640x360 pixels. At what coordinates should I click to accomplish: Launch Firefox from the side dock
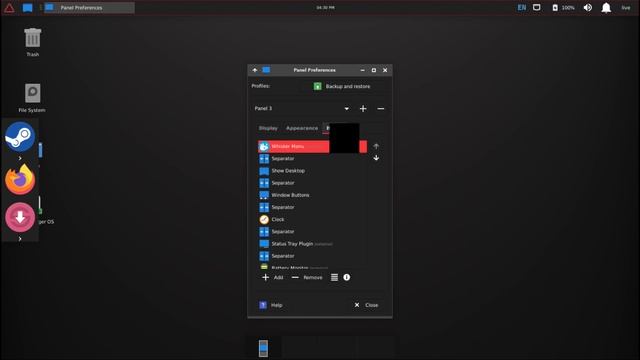tap(20, 180)
